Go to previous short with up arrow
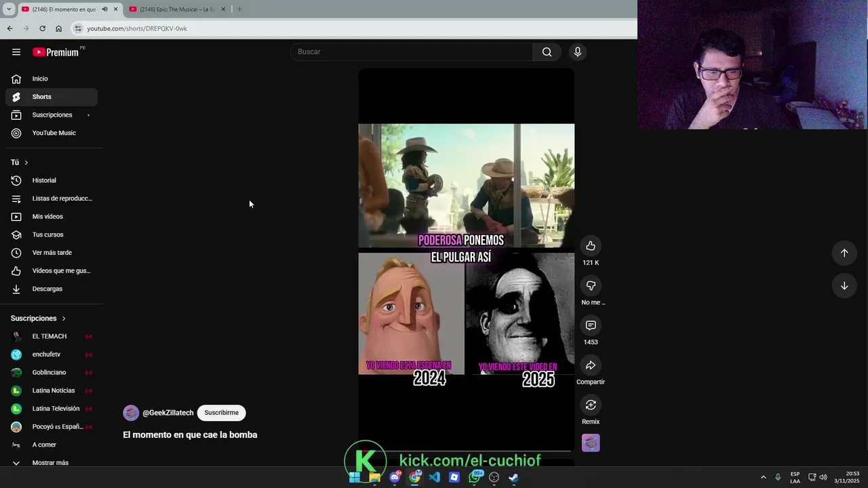Screen dimensions: 868x488 pos(844,253)
